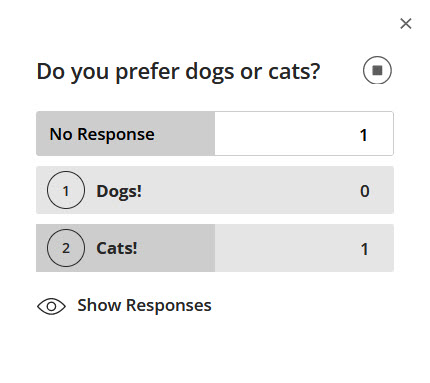Open the Show Responses link text
Viewport: 430px width, 383px height.
144,305
